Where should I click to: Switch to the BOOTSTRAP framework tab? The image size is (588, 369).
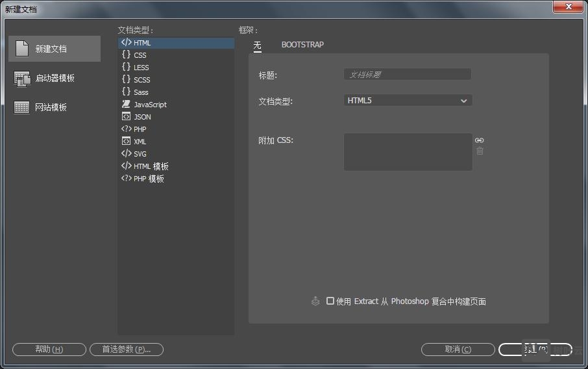(x=302, y=45)
